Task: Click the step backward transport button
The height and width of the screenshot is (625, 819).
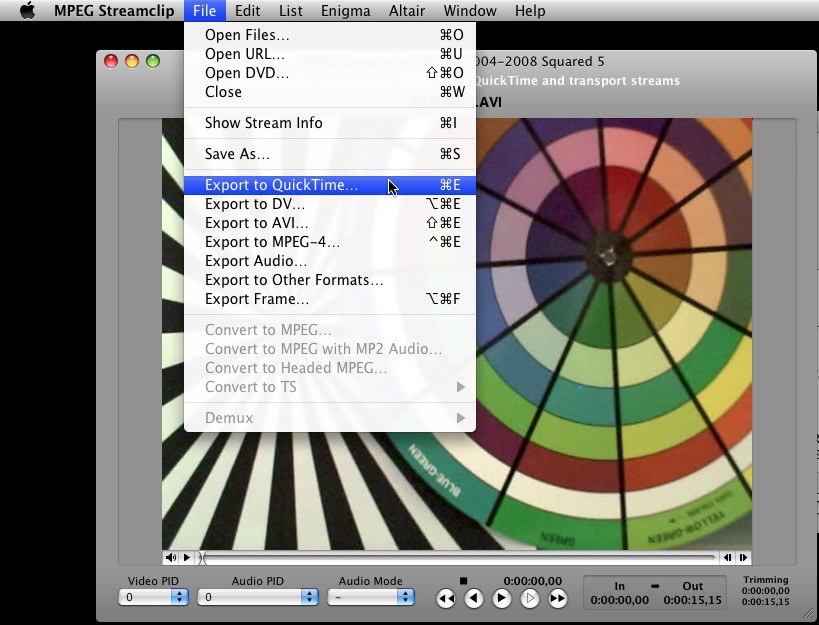Action: 474,598
